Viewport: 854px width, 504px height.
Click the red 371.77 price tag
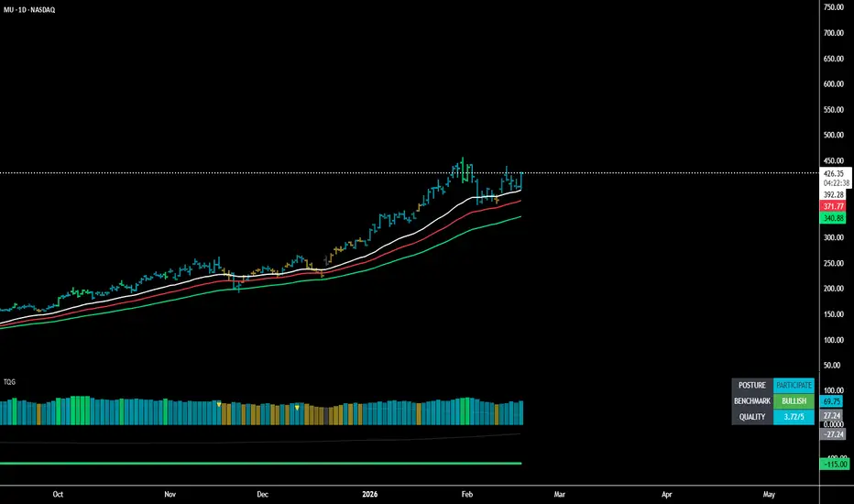coord(833,206)
